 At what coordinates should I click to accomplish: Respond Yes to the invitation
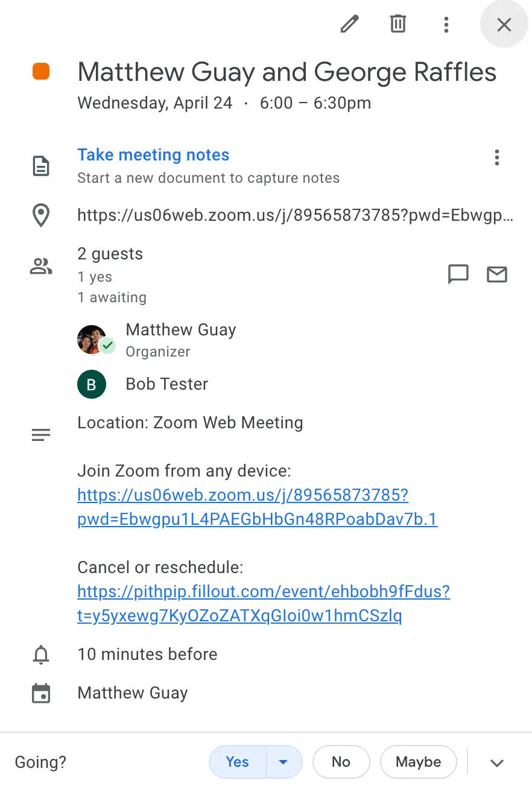click(x=237, y=762)
